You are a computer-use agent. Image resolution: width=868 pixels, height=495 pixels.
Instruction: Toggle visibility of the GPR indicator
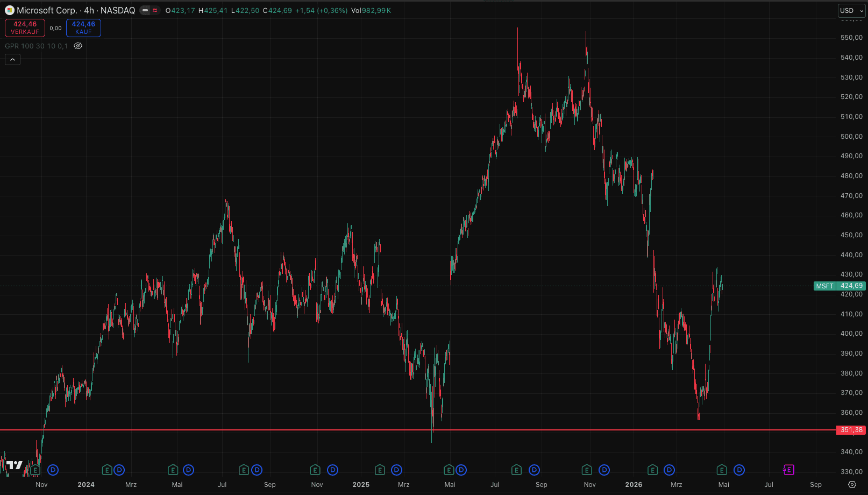click(x=78, y=46)
